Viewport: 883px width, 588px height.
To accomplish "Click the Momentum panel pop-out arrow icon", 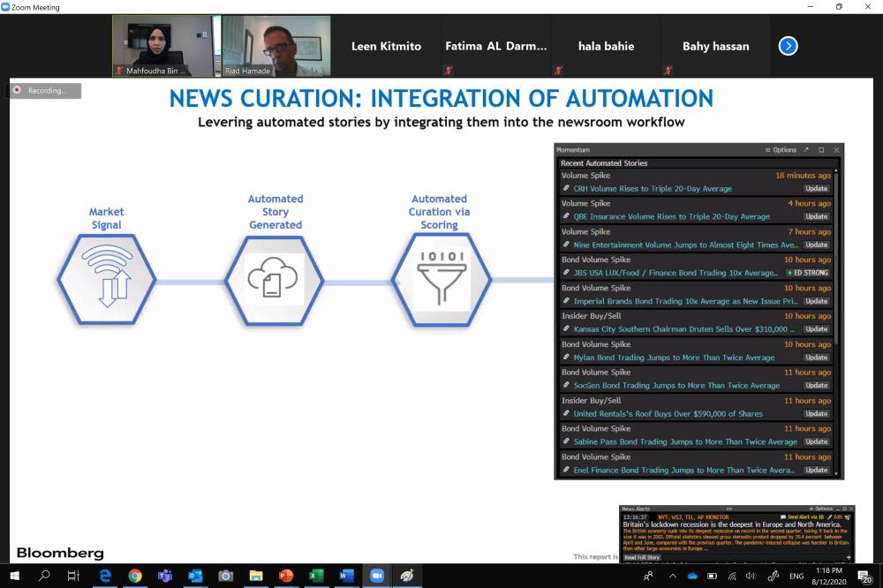I will click(x=805, y=150).
